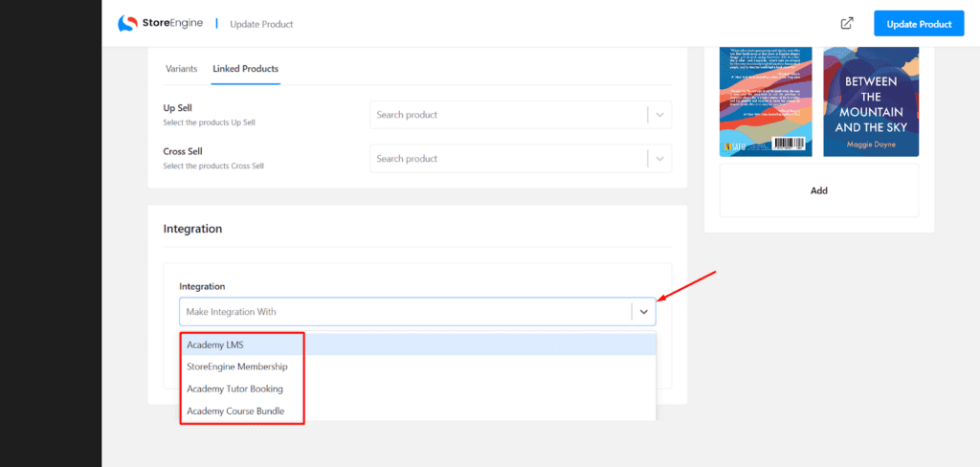
Task: Collapse the Integration dropdown chevron
Action: (644, 311)
